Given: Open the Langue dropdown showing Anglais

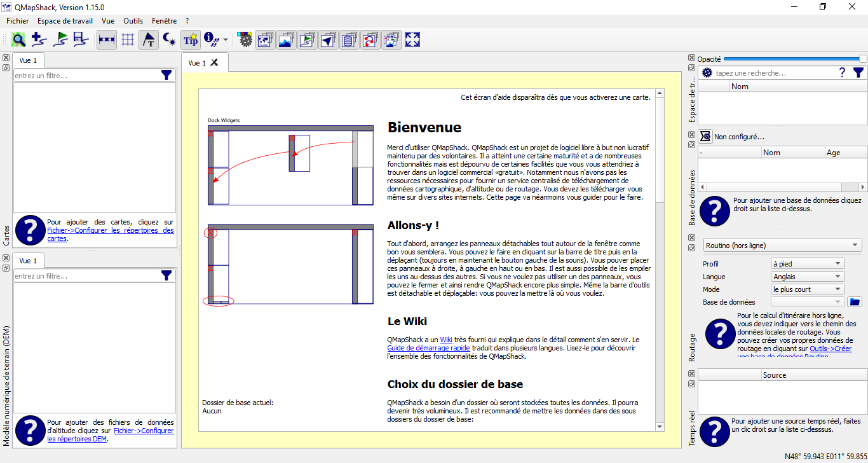Looking at the screenshot, I should (x=808, y=276).
